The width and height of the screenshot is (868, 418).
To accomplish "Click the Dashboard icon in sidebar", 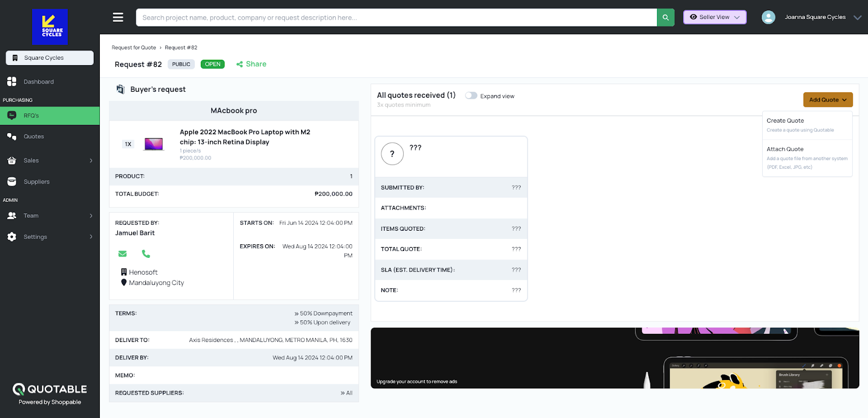I will coord(12,81).
